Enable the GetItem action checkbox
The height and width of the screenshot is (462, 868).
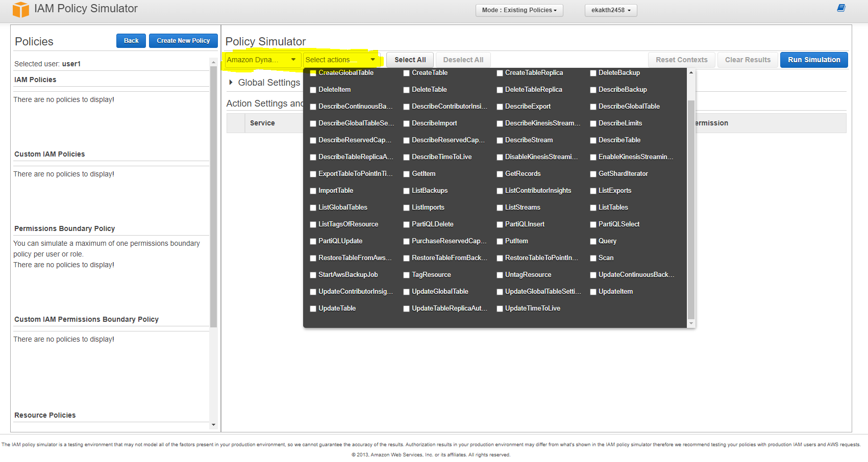click(x=407, y=174)
